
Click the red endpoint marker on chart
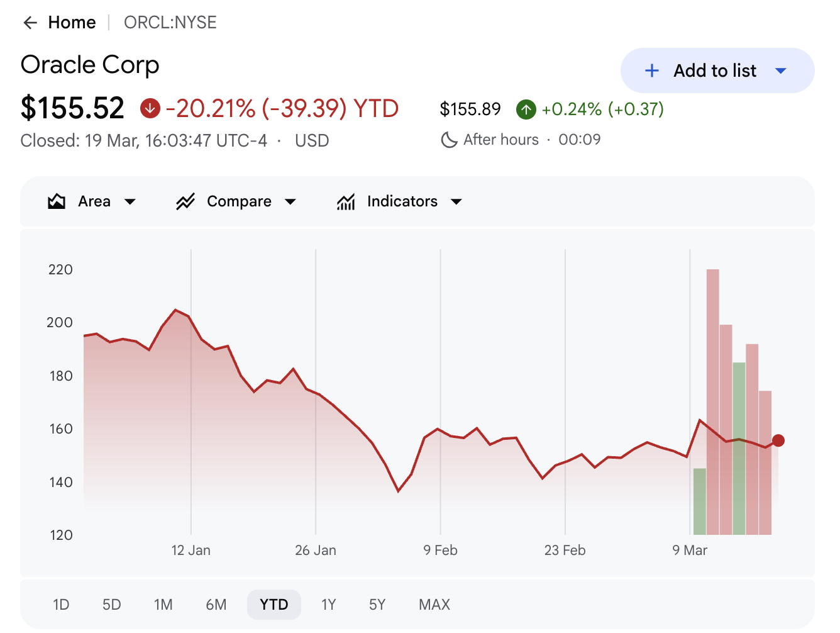[778, 440]
